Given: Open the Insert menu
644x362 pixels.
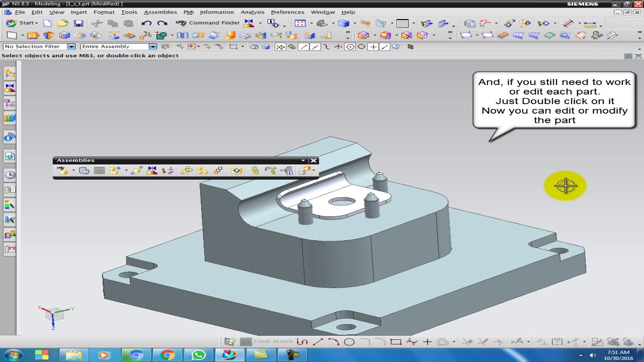Looking at the screenshot, I should (x=78, y=12).
